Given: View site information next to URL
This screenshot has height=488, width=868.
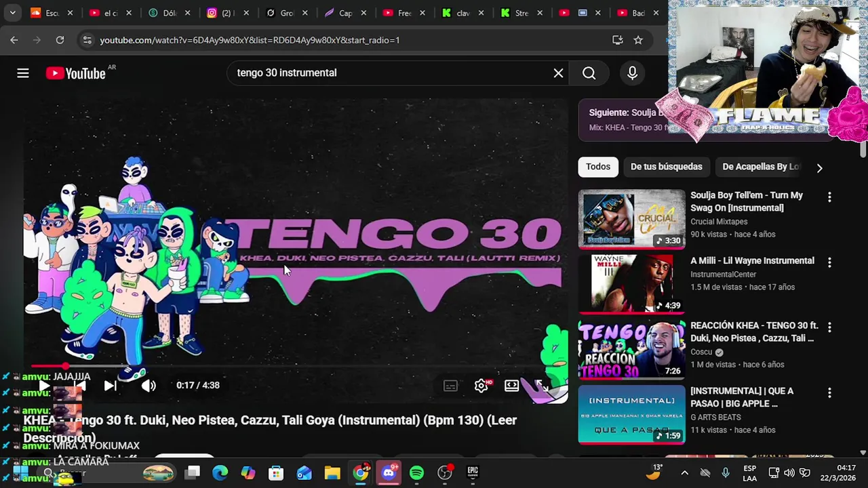Looking at the screenshot, I should (87, 40).
